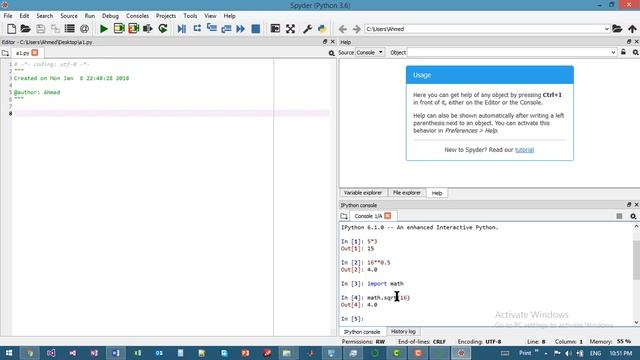Click the ENG language indicator
This screenshot has height=360, width=640.
click(596, 353)
